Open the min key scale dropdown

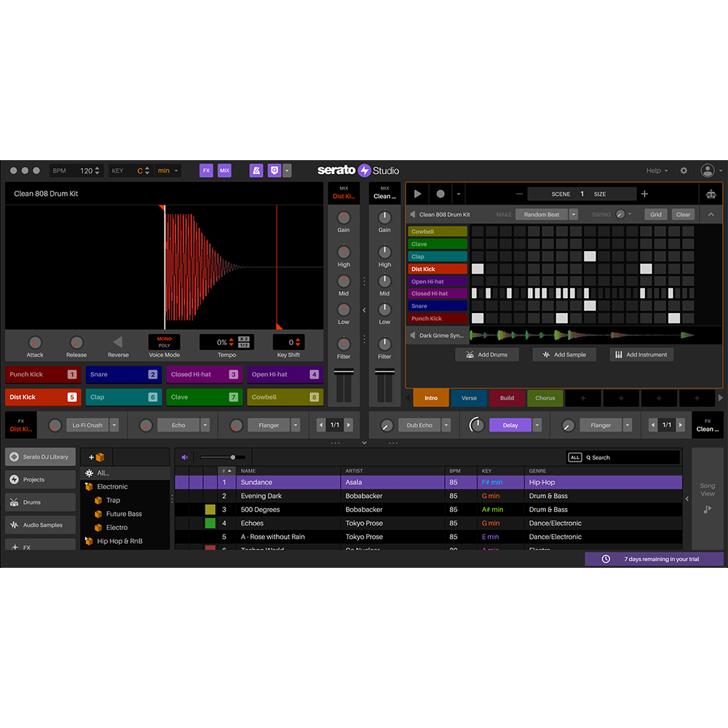click(x=167, y=170)
